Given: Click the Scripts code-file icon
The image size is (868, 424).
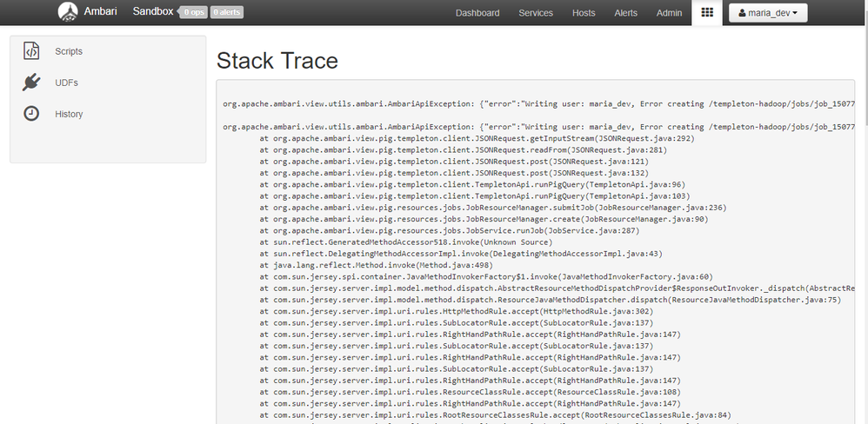Looking at the screenshot, I should pos(31,51).
